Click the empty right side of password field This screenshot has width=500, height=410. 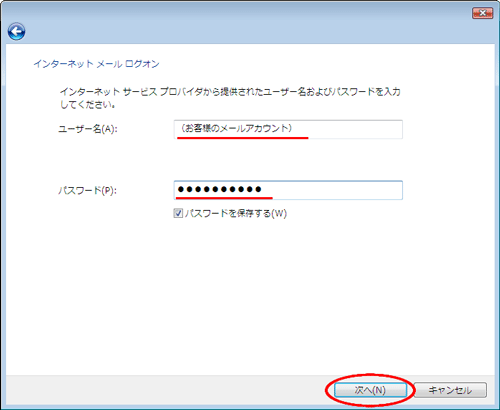337,190
